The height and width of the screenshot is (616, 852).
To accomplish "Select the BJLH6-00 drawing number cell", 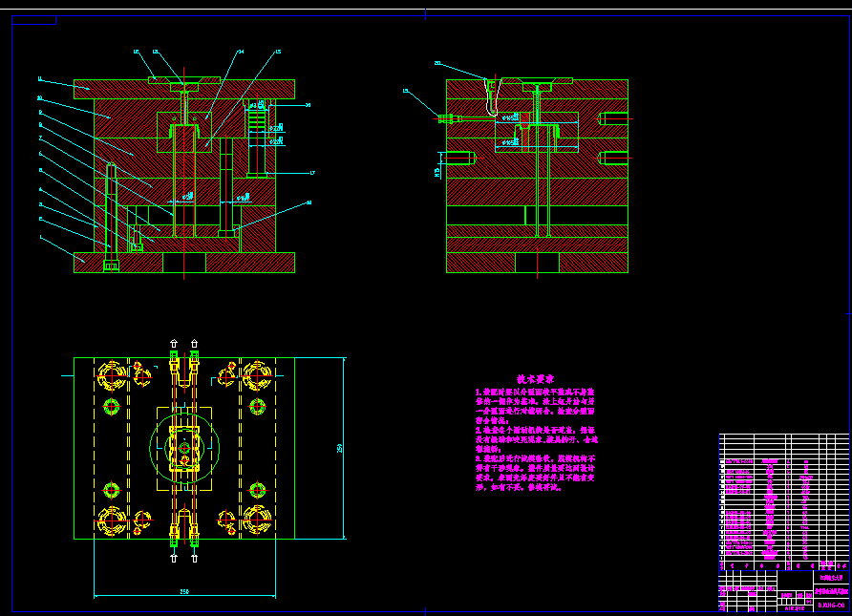I will point(831,605).
